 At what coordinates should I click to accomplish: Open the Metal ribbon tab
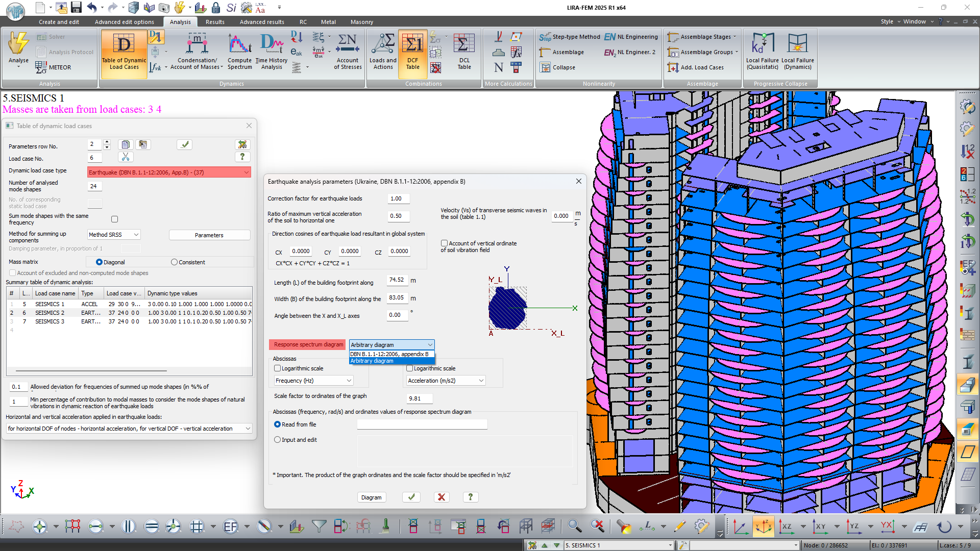pos(328,22)
